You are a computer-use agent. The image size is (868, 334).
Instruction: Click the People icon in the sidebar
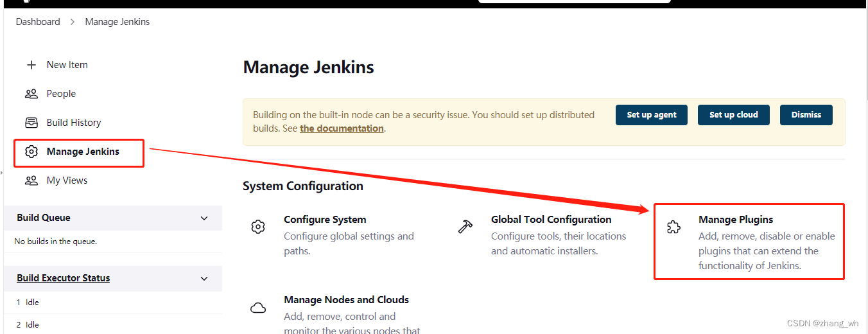31,94
